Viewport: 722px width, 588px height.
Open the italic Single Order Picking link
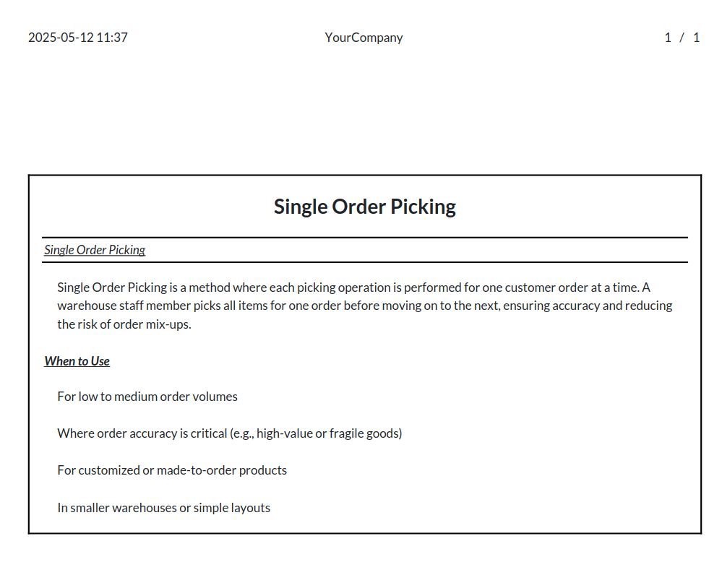(x=95, y=250)
